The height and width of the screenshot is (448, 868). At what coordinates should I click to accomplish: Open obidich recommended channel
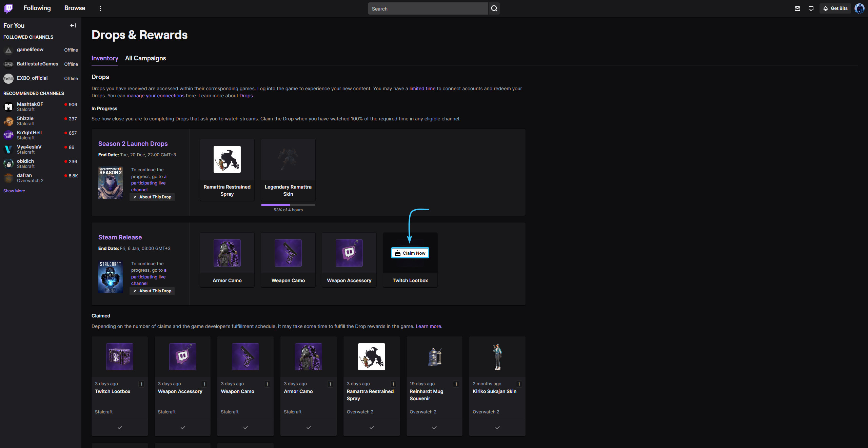[x=41, y=163]
